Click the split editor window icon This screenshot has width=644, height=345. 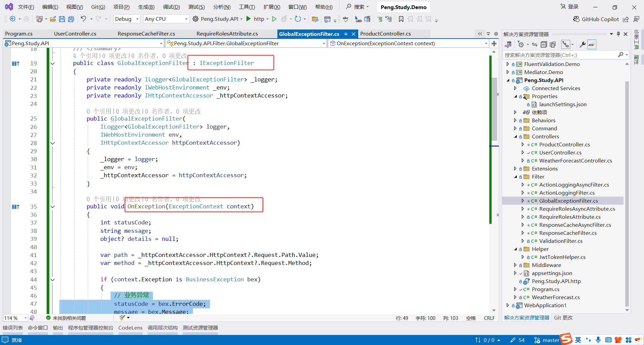click(494, 44)
